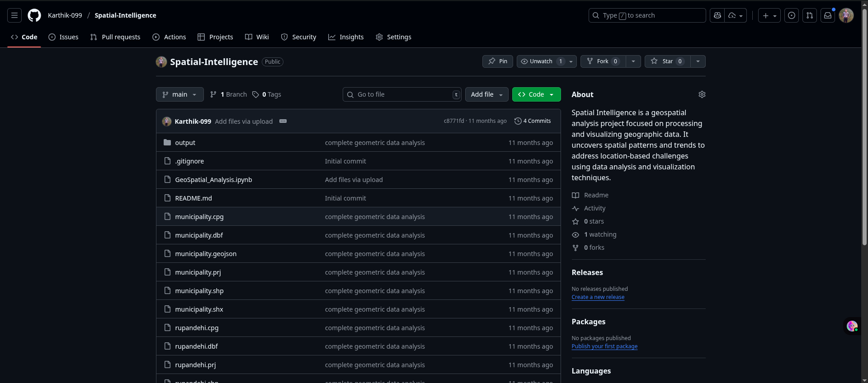Open the Actions tab
The width and height of the screenshot is (868, 383).
pos(170,37)
